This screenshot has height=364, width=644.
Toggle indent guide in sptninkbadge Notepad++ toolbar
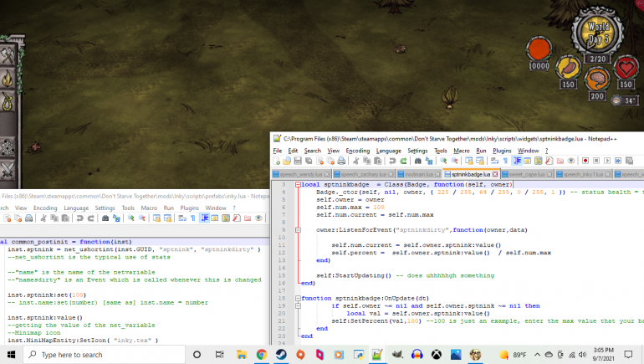click(517, 161)
